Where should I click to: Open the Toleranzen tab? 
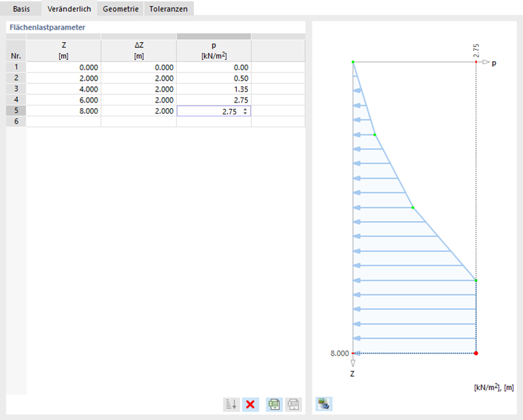tap(169, 9)
